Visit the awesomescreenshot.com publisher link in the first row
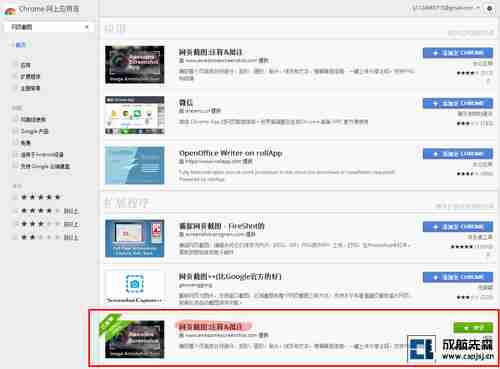The image size is (500, 369). point(221,61)
